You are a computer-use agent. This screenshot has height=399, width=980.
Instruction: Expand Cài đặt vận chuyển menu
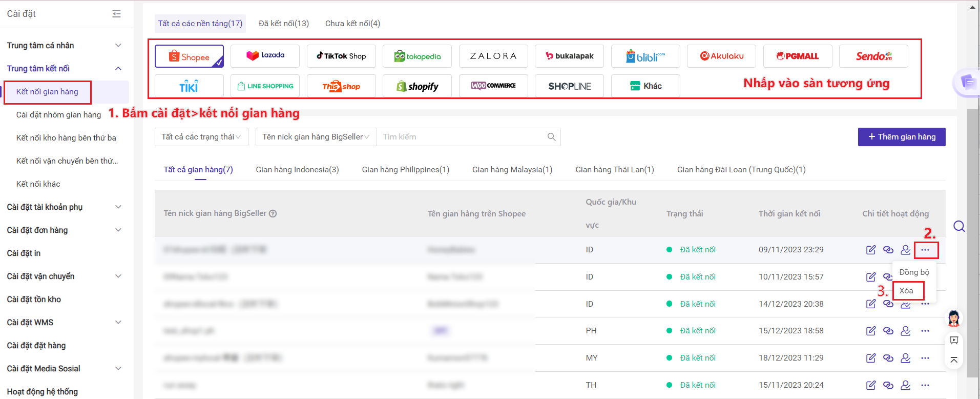[x=118, y=276]
